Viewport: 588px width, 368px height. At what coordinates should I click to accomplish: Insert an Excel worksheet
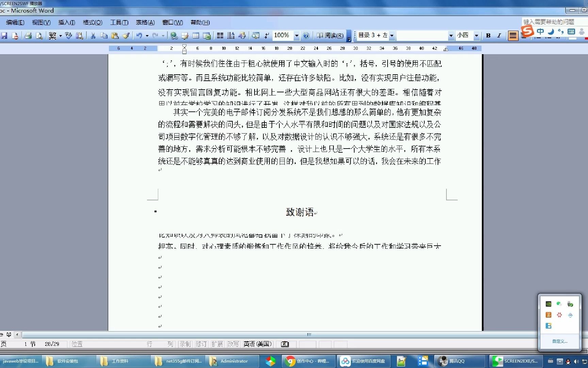[207, 35]
